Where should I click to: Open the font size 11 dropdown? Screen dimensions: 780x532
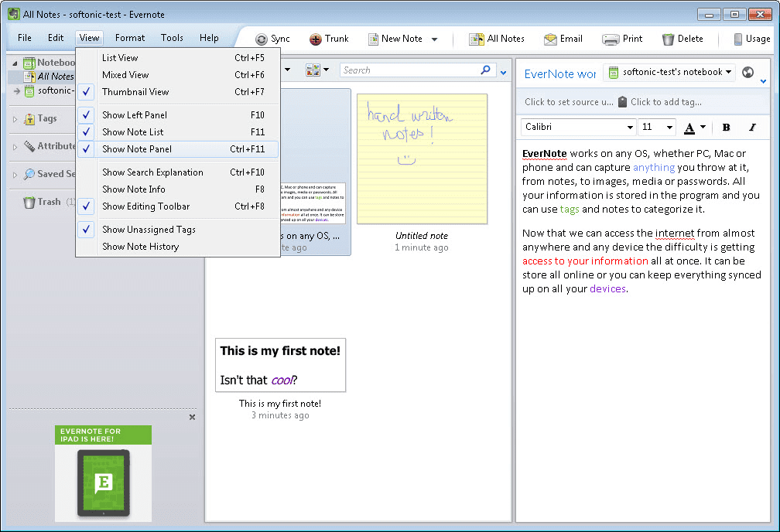(669, 128)
